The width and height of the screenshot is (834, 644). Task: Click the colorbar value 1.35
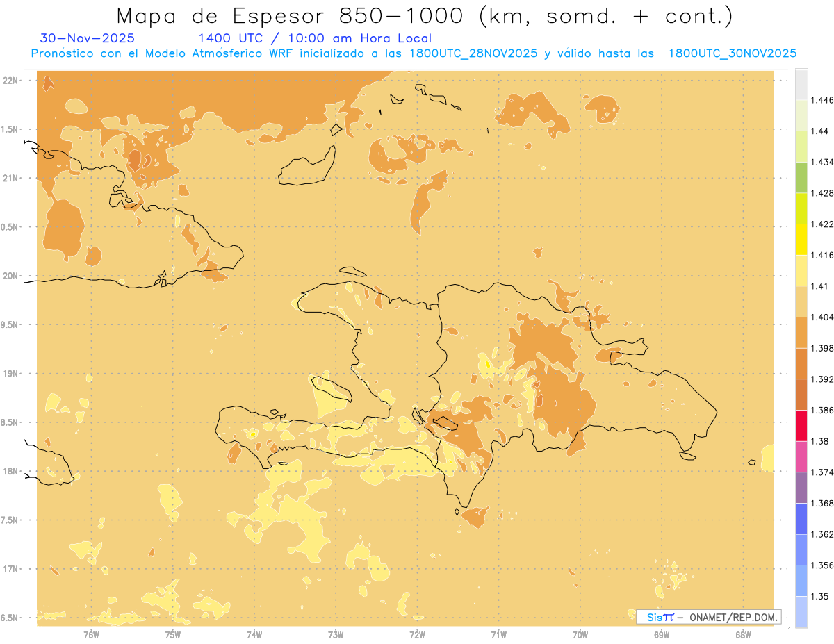click(x=820, y=596)
